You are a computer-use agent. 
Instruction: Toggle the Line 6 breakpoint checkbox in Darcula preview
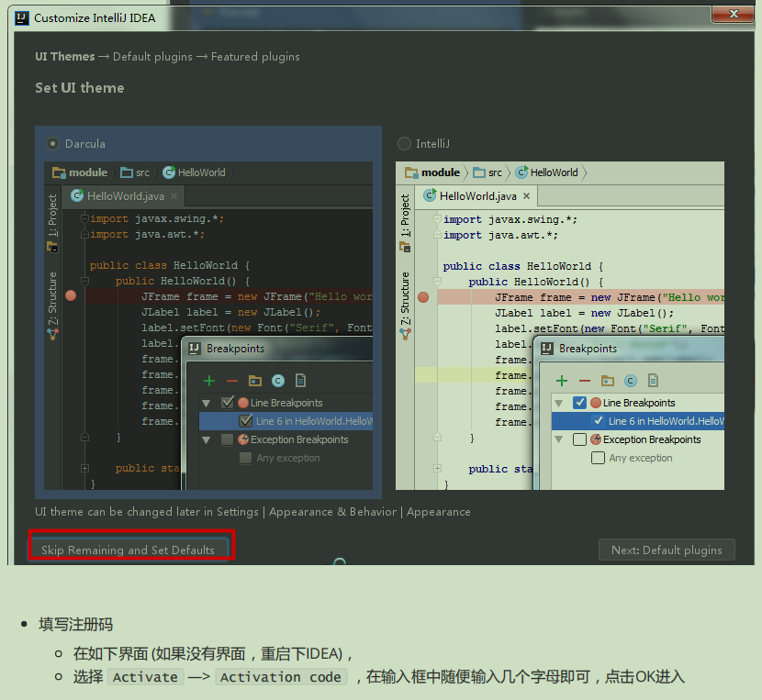click(x=246, y=421)
